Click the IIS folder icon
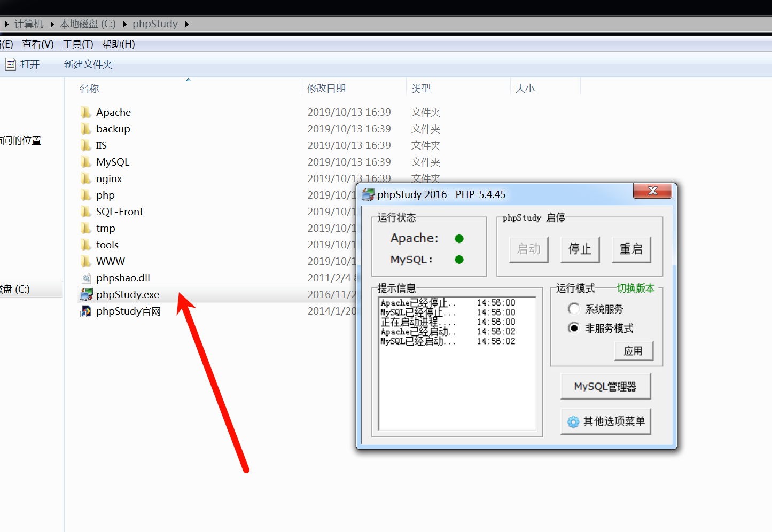 86,145
